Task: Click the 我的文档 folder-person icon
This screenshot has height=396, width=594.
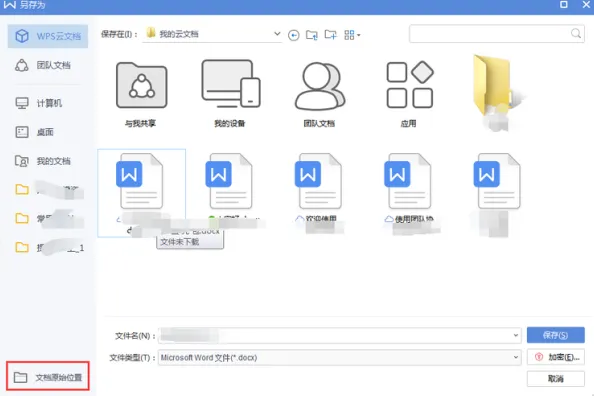Action: [x=22, y=161]
